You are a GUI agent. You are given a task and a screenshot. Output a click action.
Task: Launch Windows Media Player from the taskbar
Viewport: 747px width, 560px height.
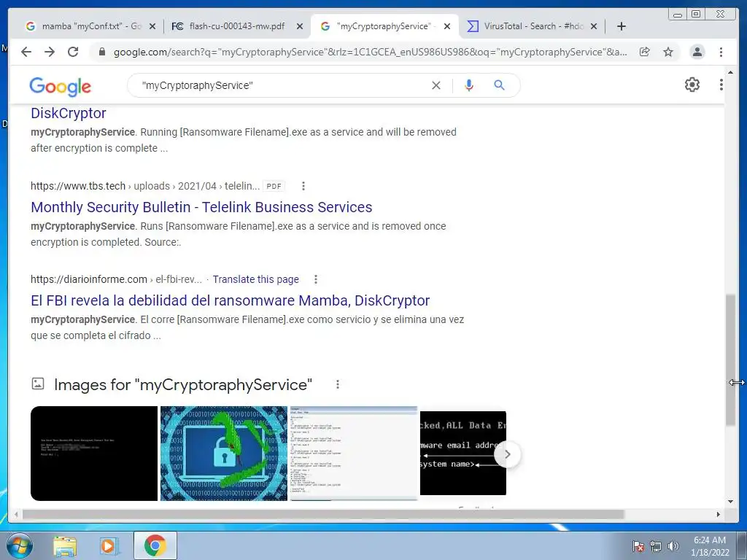point(109,545)
